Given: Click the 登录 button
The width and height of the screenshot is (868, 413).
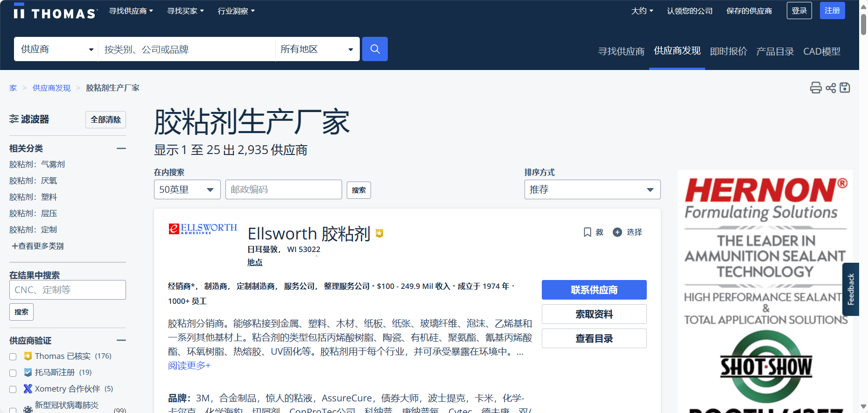Looking at the screenshot, I should (x=799, y=10).
